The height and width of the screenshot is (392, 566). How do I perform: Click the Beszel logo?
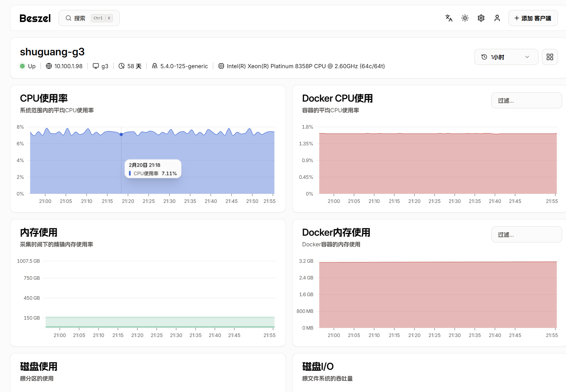(35, 18)
